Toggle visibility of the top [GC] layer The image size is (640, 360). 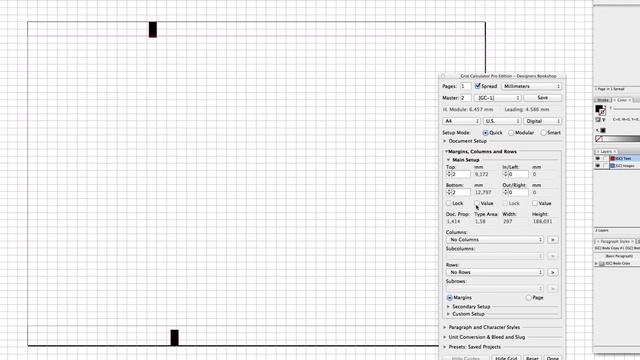tap(598, 158)
